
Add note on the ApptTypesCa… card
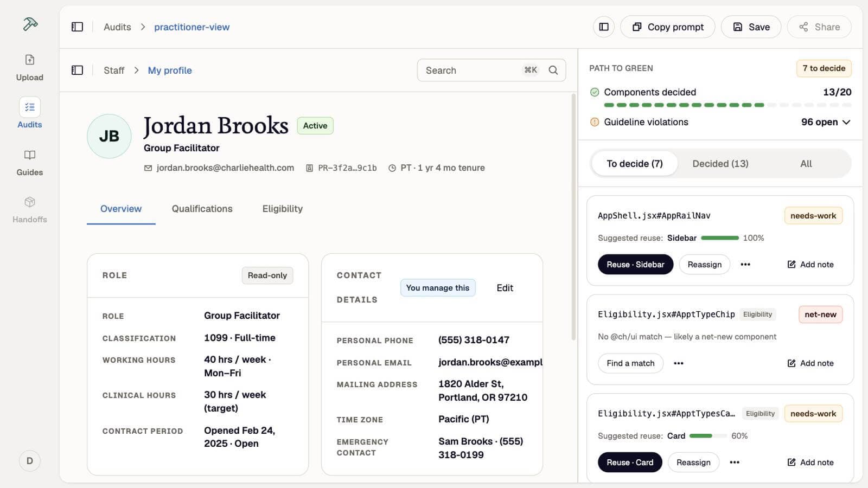pos(810,463)
